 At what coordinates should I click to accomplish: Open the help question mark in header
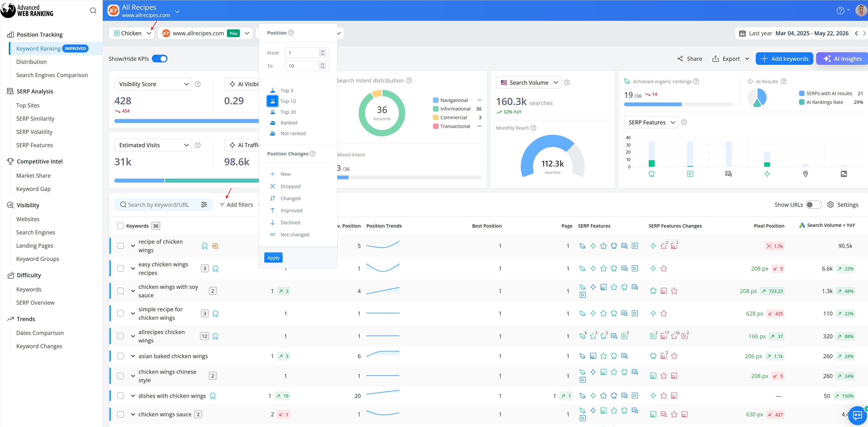pos(840,11)
